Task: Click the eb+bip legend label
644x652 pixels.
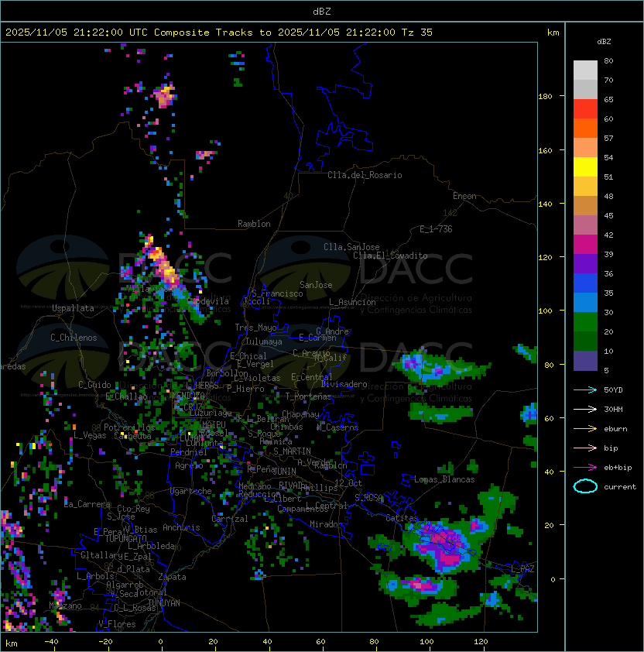Action: click(x=618, y=468)
